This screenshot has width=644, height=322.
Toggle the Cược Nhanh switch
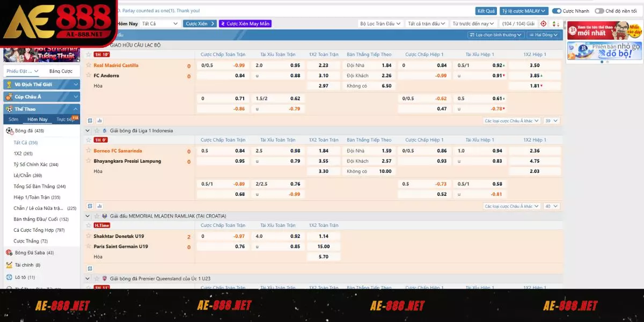point(557,11)
